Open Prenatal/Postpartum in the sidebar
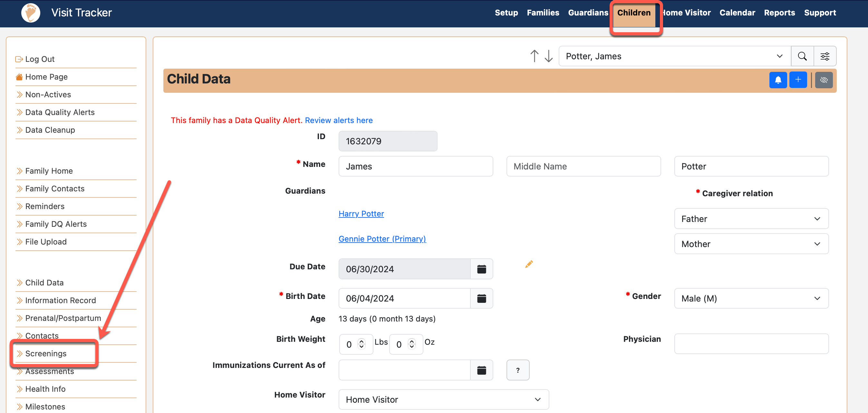Screen dimensions: 868x413 pyautogui.click(x=63, y=318)
